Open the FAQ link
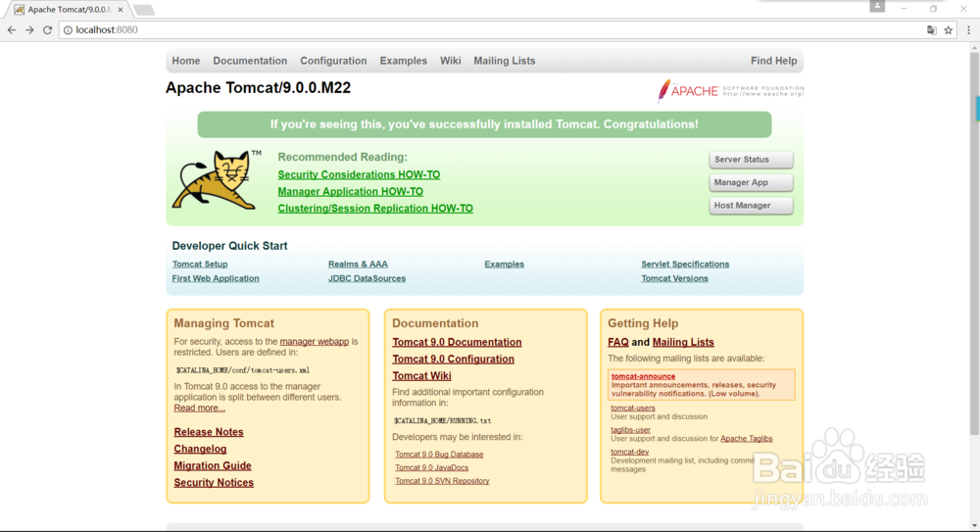Image resolution: width=980 pixels, height=532 pixels. coord(618,342)
